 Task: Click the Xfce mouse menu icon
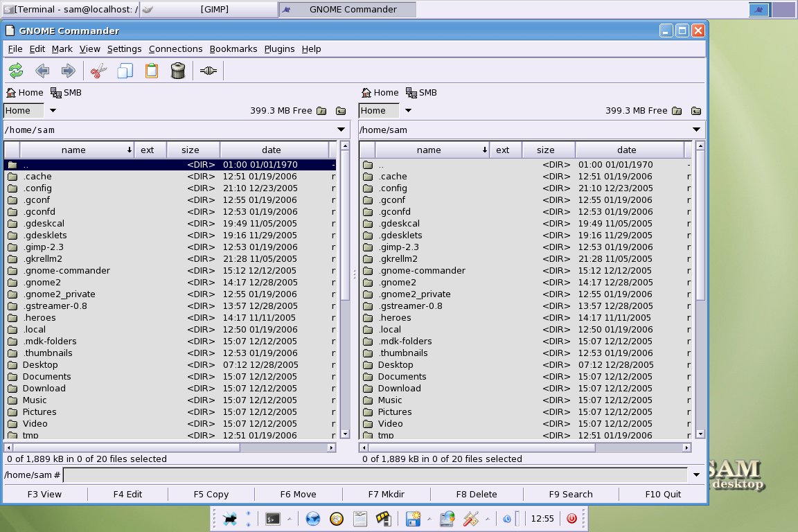(230, 519)
